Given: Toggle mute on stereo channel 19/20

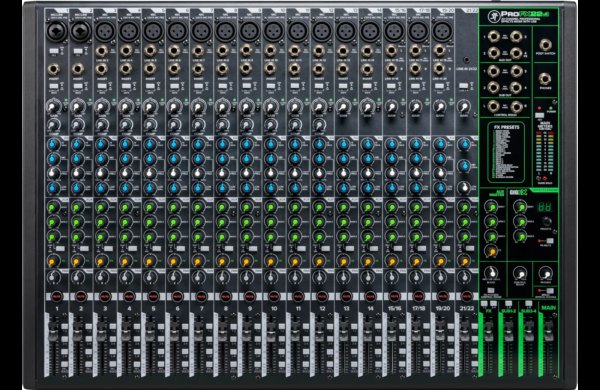Looking at the screenshot, I should click(442, 297).
